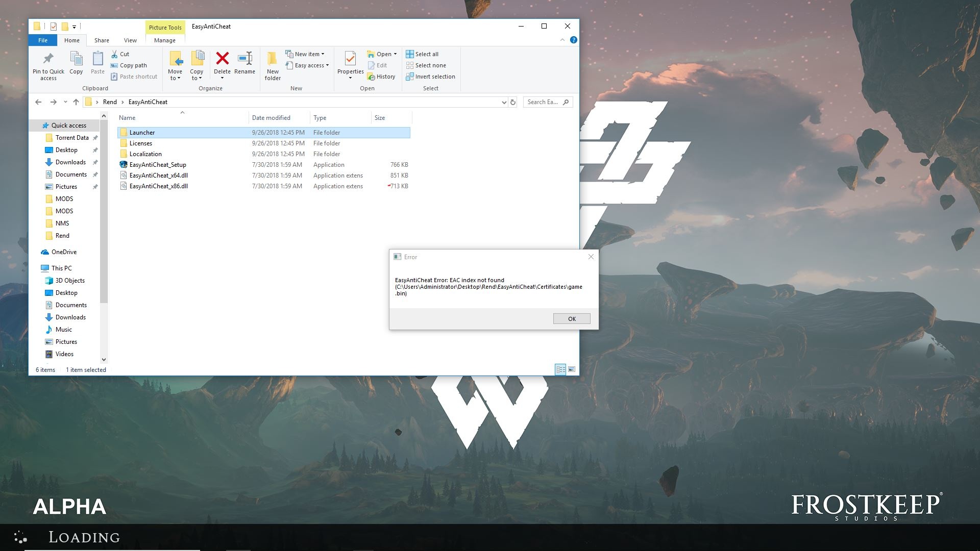Image resolution: width=980 pixels, height=551 pixels.
Task: Open Torrent Data in Quick access
Action: [71, 138]
